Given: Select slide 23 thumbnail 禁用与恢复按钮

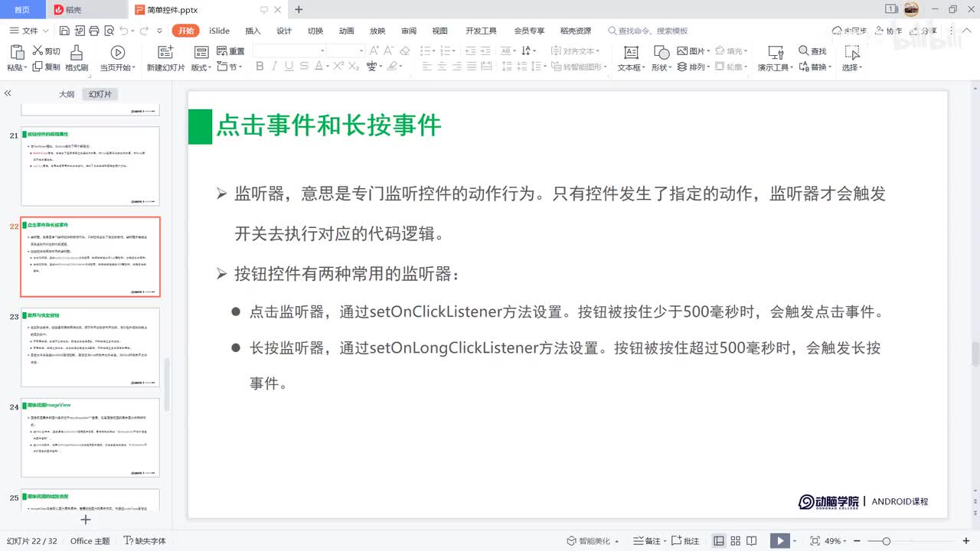Looking at the screenshot, I should (90, 347).
